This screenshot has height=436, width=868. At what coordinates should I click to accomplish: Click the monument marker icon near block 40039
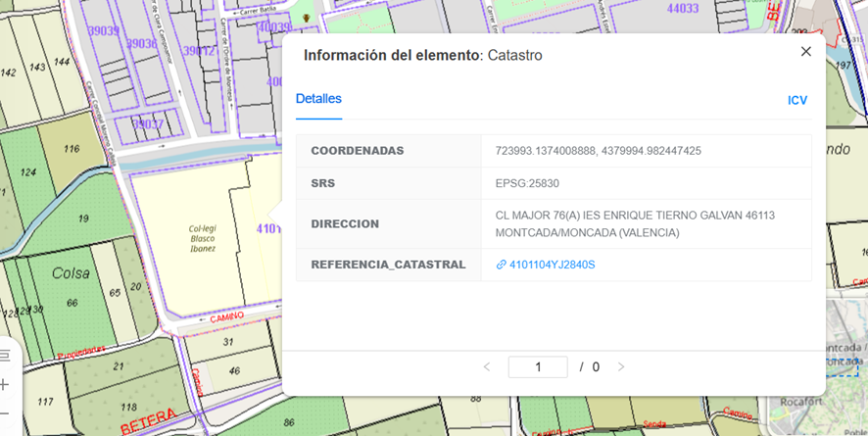306,19
